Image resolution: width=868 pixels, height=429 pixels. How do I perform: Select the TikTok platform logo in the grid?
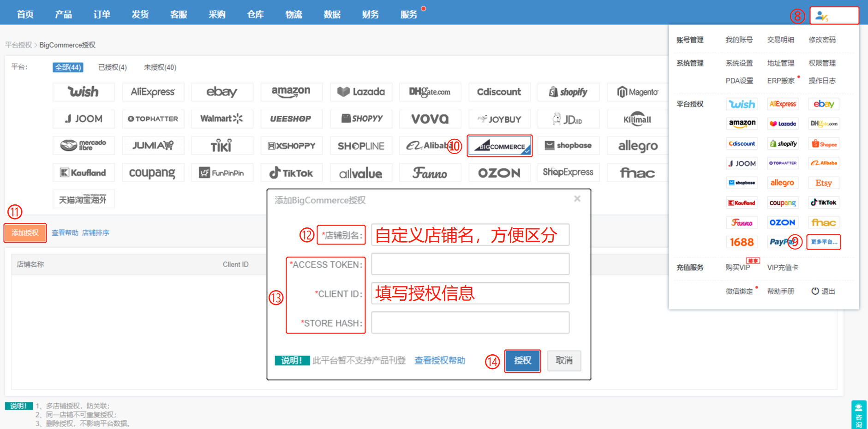click(291, 173)
